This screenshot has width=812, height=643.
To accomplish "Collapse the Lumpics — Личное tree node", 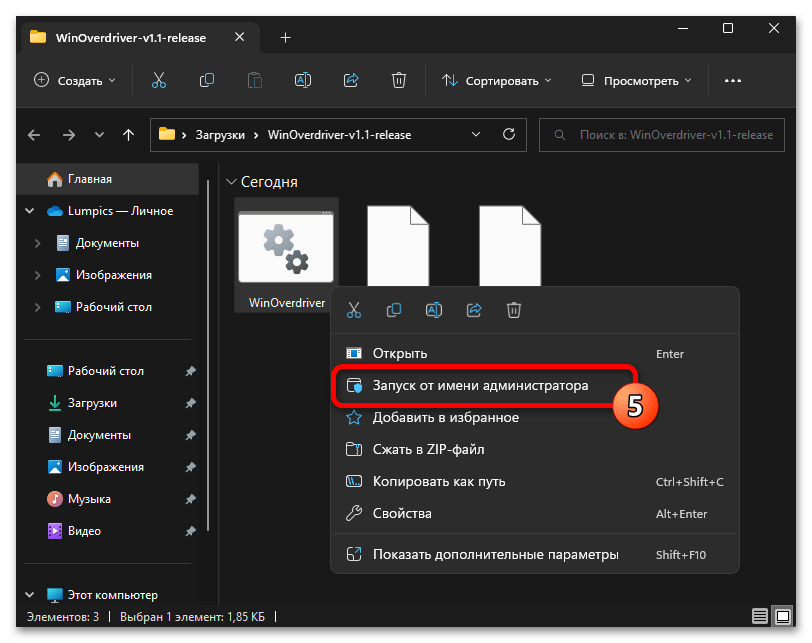I will tap(30, 211).
